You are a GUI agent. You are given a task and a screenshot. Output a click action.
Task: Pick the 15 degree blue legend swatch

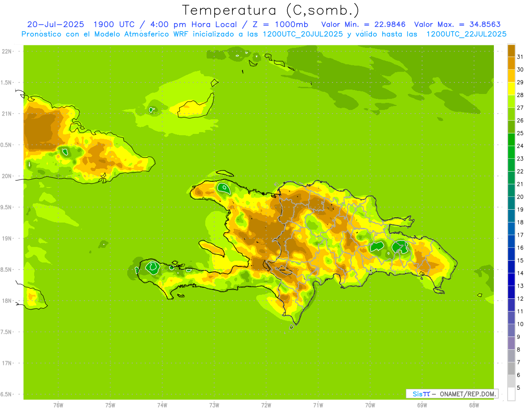coord(511,254)
